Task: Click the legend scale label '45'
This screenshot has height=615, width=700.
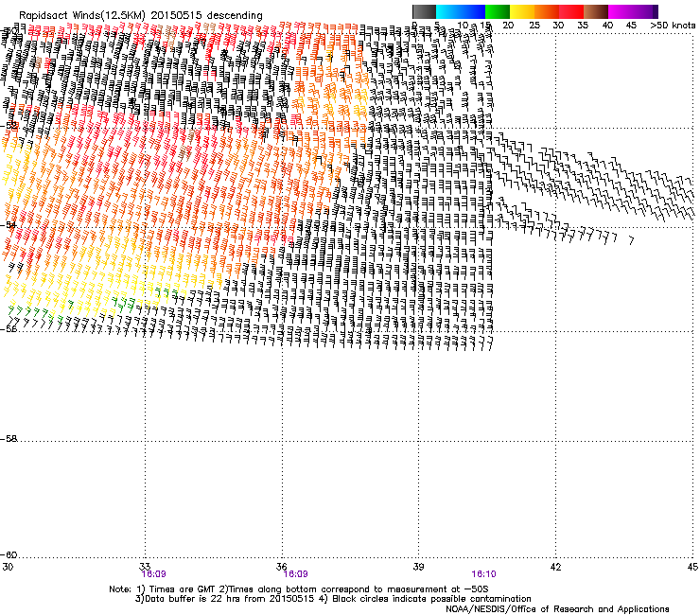Action: [x=631, y=26]
